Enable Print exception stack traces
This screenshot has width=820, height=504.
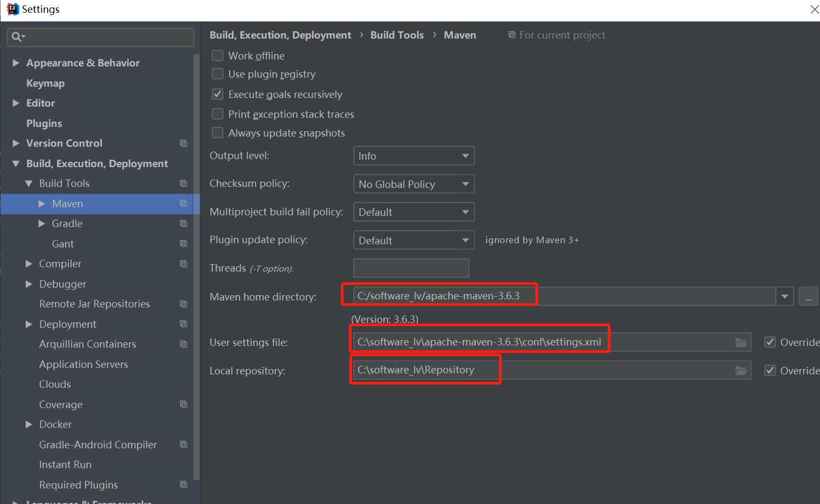click(x=218, y=114)
